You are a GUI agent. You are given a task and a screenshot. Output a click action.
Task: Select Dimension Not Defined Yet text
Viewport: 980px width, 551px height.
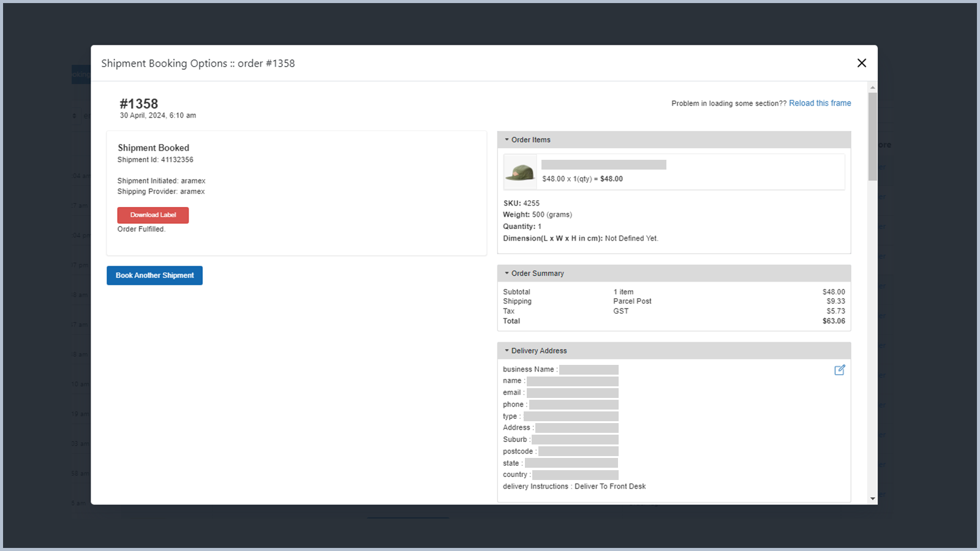581,239
